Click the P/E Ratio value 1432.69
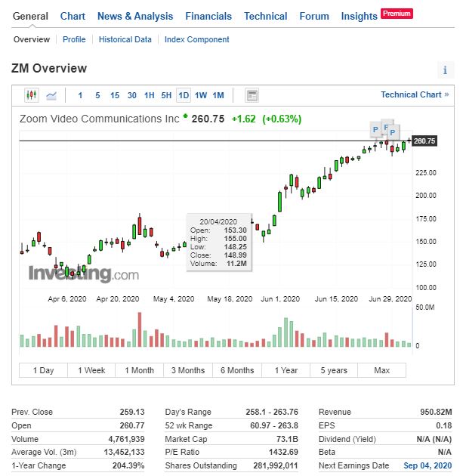This screenshot has height=476, width=463. pos(283,452)
